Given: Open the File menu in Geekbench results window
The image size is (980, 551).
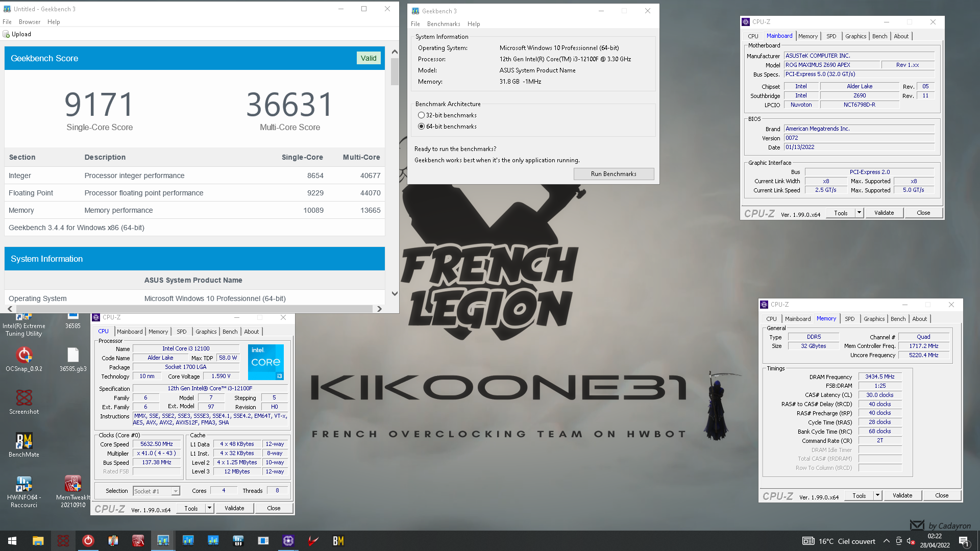Looking at the screenshot, I should point(7,22).
